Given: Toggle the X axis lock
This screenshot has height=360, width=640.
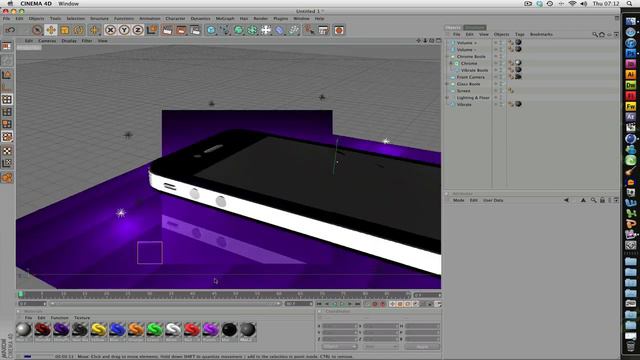Looking at the screenshot, I should point(110,30).
